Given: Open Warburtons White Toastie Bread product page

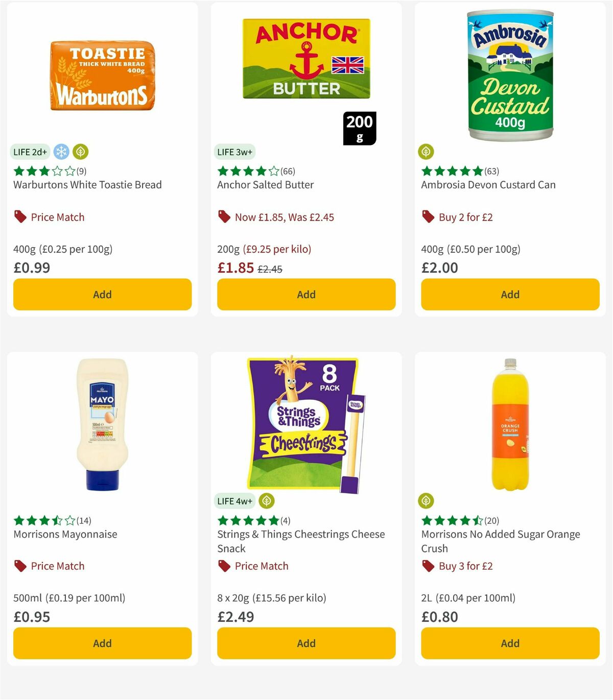Looking at the screenshot, I should click(x=87, y=185).
